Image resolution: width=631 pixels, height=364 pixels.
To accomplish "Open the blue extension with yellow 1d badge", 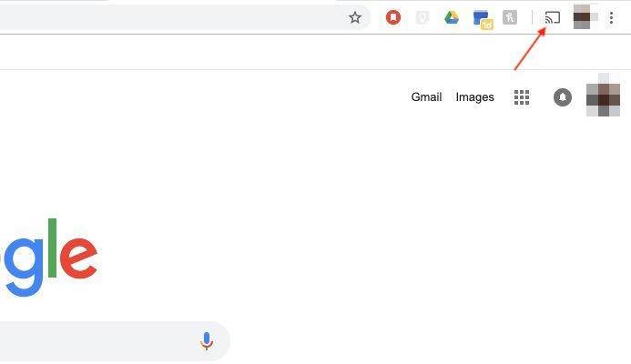I will pyautogui.click(x=483, y=20).
